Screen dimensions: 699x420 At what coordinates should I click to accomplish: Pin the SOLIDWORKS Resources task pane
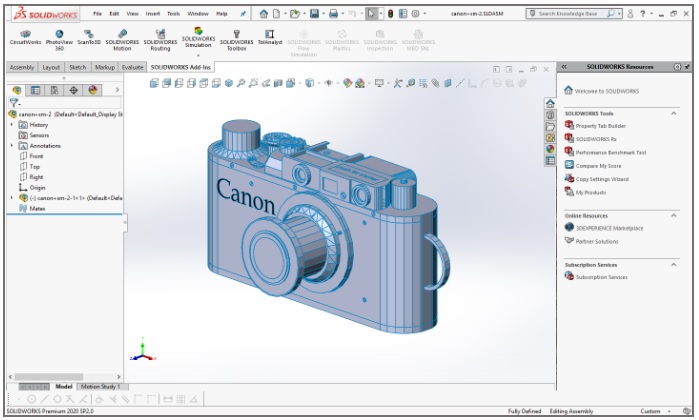coord(687,67)
